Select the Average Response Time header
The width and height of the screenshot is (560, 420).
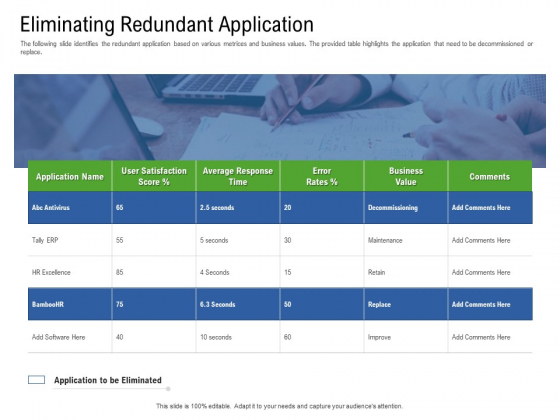click(x=238, y=176)
